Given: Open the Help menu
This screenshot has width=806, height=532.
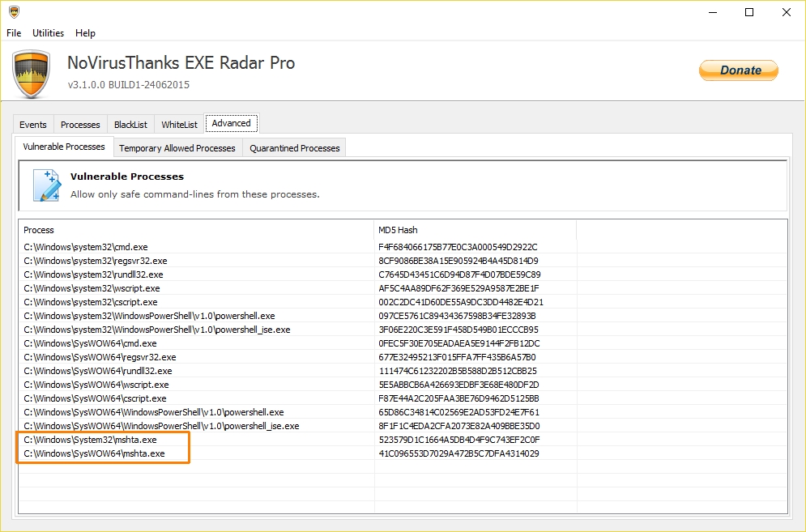Looking at the screenshot, I should 85,33.
